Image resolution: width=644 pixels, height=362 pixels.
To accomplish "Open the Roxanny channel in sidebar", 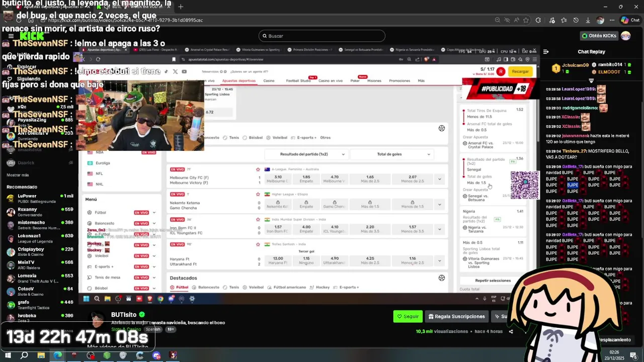I will tap(39, 212).
